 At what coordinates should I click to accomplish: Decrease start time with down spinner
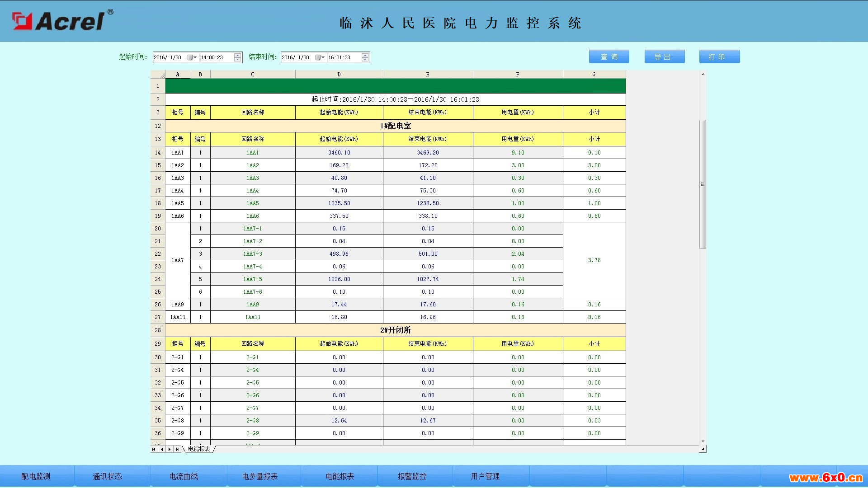coord(238,60)
